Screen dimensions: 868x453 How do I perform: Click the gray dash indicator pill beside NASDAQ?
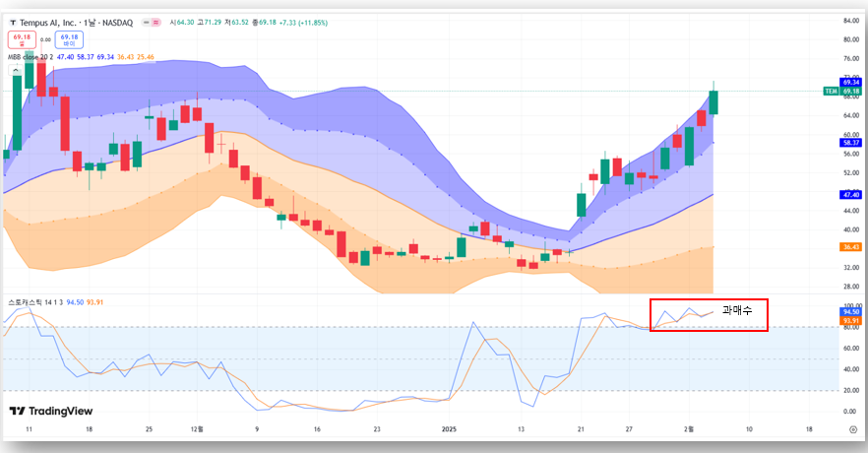[x=146, y=23]
